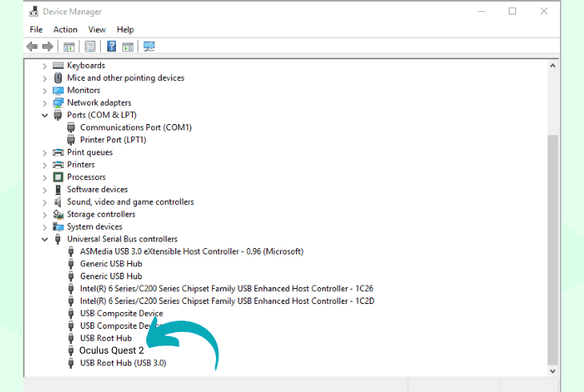
Task: Click the Sound, video and game controllers icon
Action: pos(58,202)
